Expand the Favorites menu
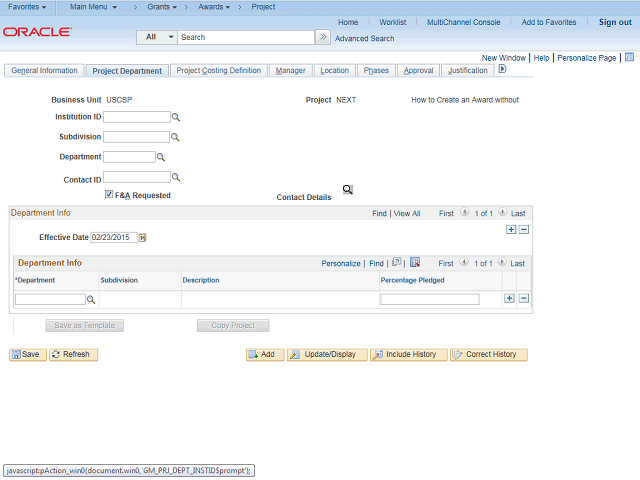The image size is (640, 480). pos(27,7)
